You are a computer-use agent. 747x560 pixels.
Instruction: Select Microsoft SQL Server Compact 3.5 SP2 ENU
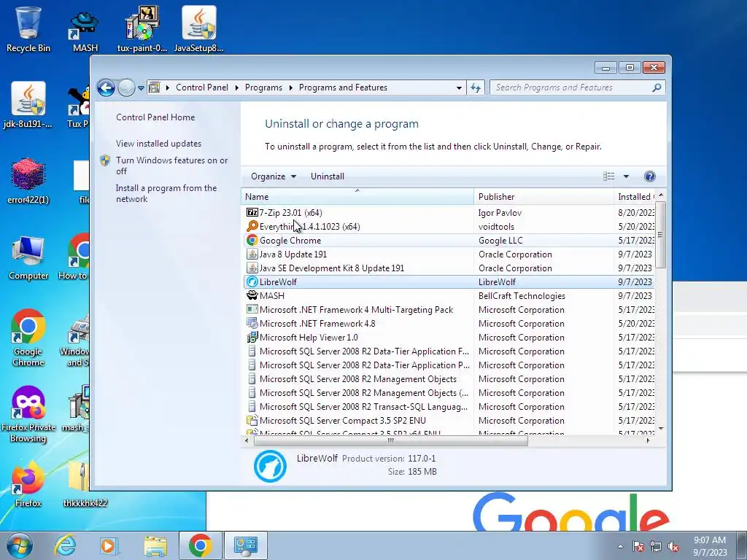tap(449, 421)
